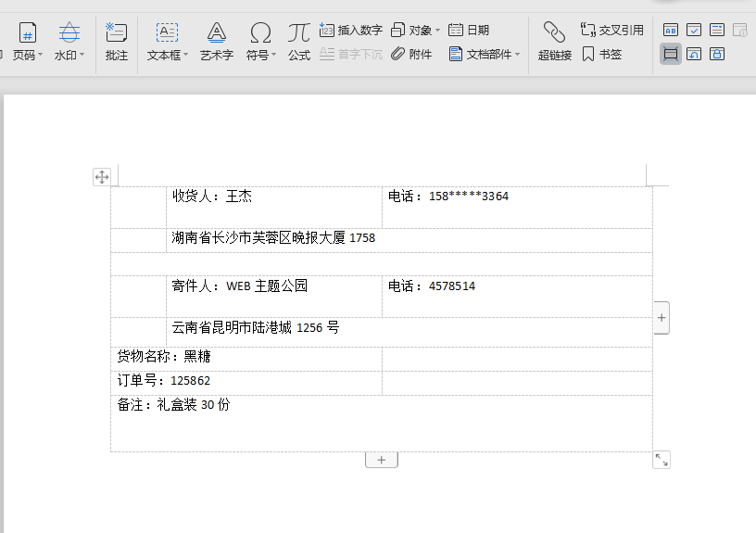Click the 对象 object button

coord(411,30)
